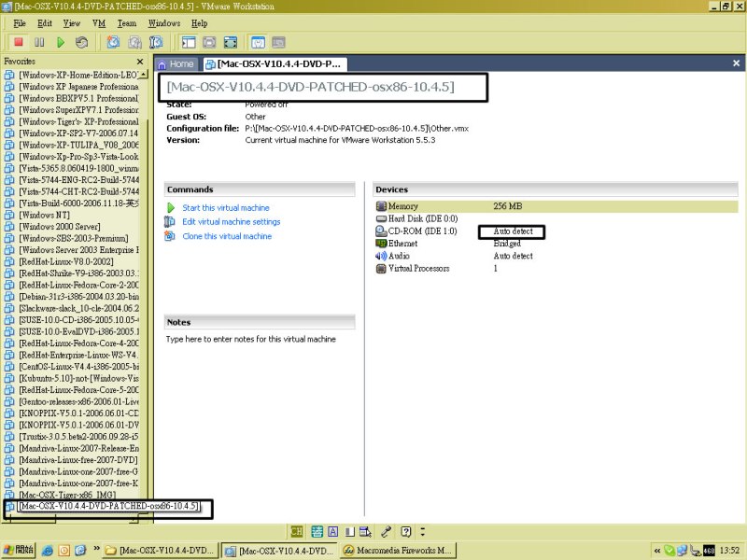Select the Mac-OSX-V10.4.4-DVD-P... tab
This screenshot has width=747, height=560.
click(274, 64)
